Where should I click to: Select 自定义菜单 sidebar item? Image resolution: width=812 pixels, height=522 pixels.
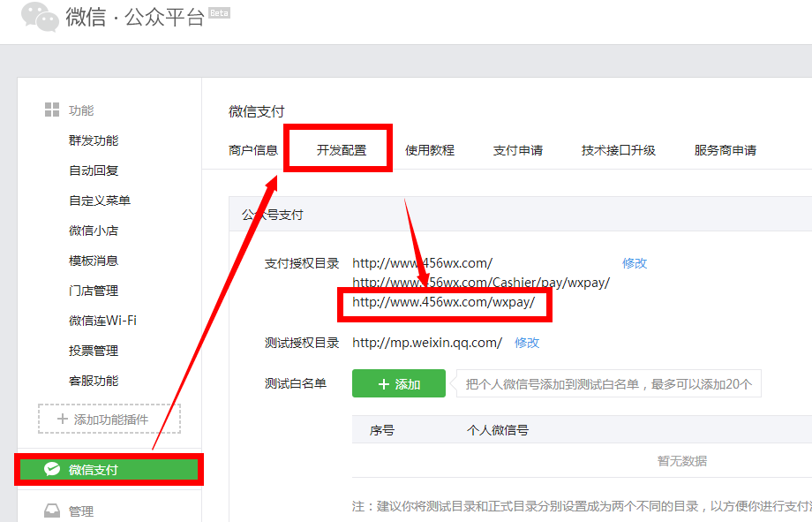point(100,200)
